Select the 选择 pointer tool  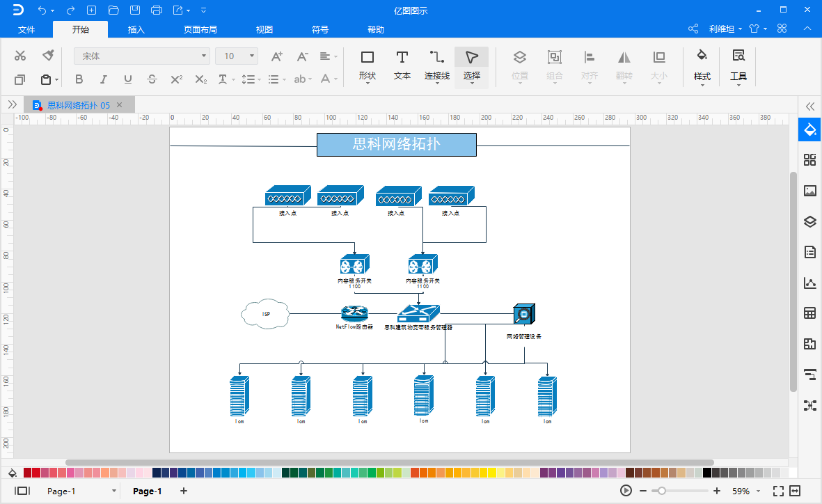472,66
